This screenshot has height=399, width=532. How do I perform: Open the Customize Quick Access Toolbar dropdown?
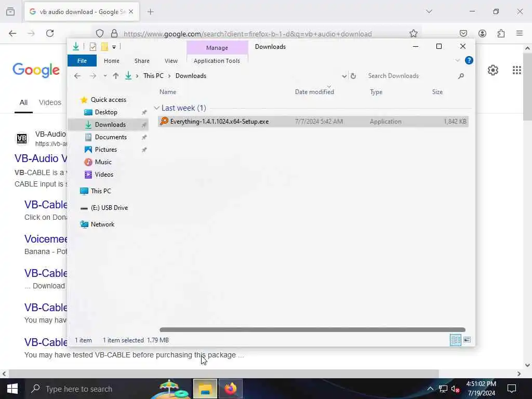click(x=114, y=47)
